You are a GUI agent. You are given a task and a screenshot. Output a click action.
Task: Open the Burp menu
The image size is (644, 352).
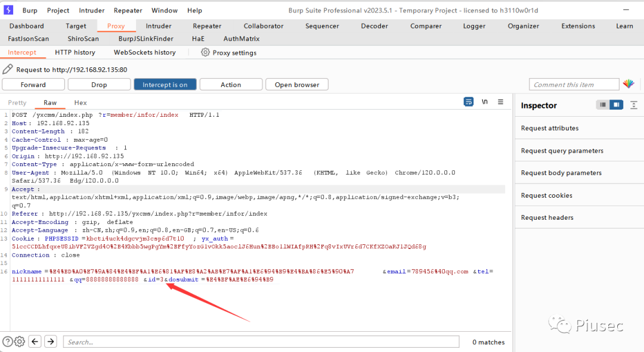click(x=30, y=10)
